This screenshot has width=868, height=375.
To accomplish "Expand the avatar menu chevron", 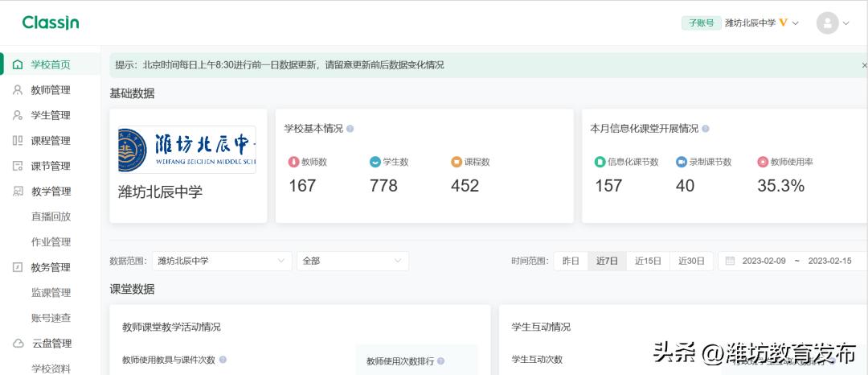I will (x=845, y=23).
